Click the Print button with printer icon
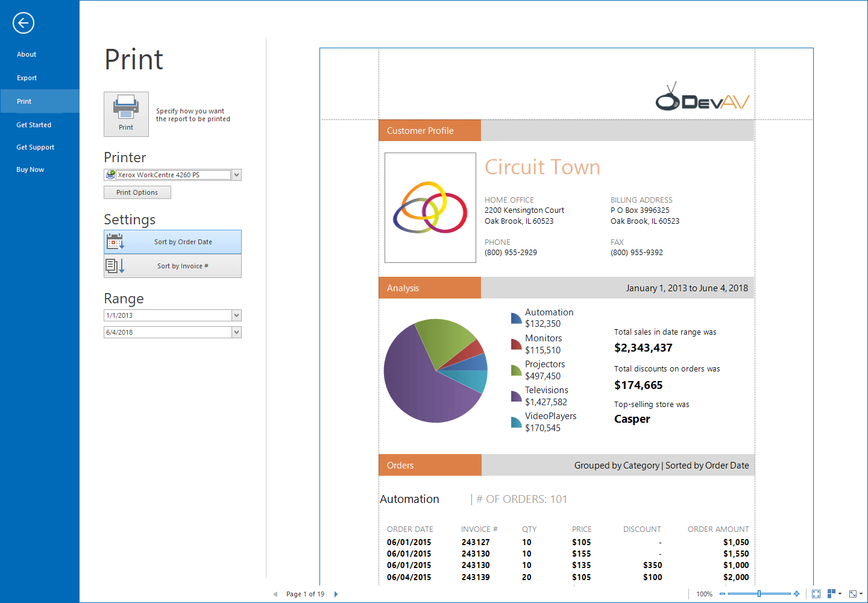 pos(126,113)
